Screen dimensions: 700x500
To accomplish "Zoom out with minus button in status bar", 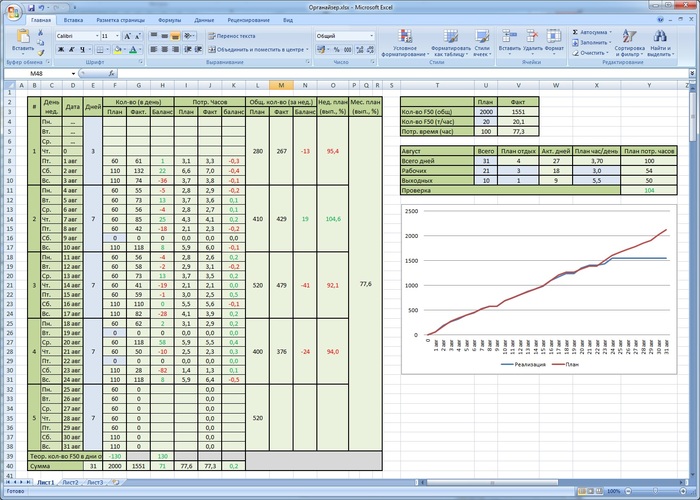I will click(x=628, y=491).
